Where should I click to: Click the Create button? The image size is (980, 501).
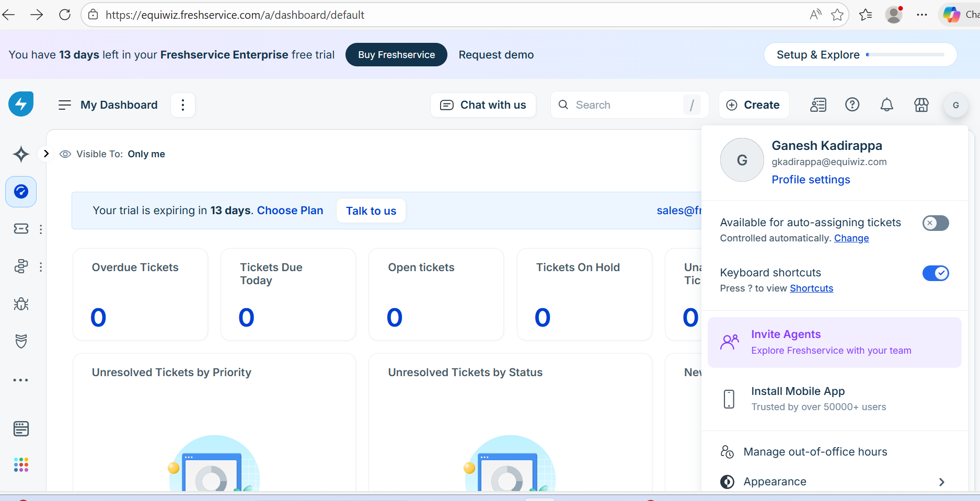coord(754,105)
